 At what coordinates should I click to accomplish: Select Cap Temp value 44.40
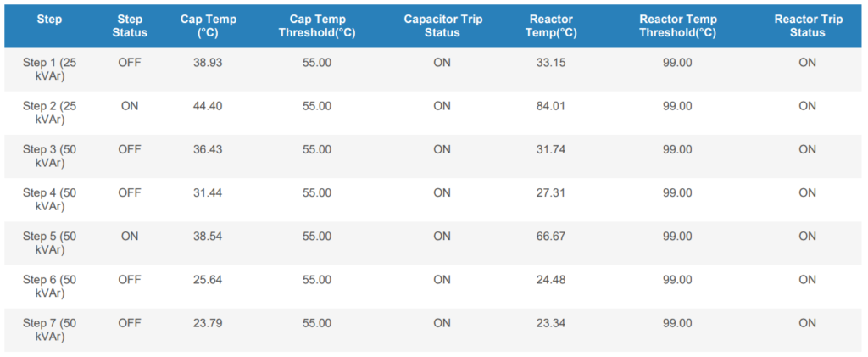[209, 106]
